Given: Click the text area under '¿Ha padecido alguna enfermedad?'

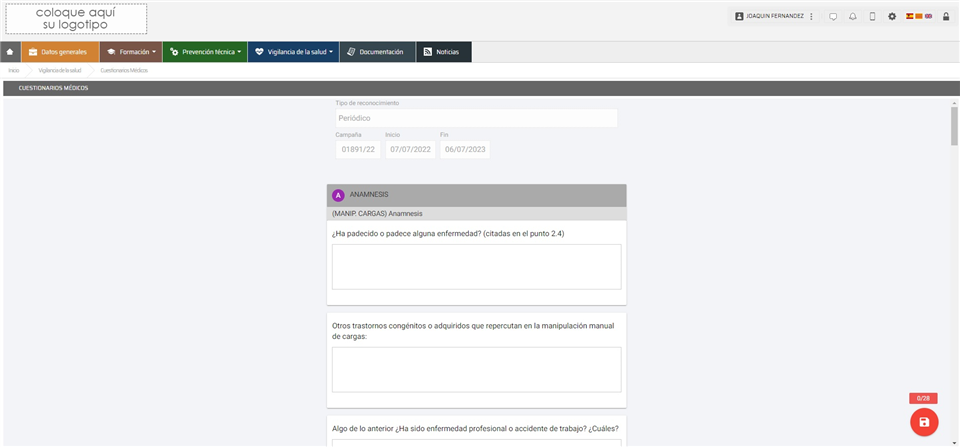Looking at the screenshot, I should tap(476, 267).
